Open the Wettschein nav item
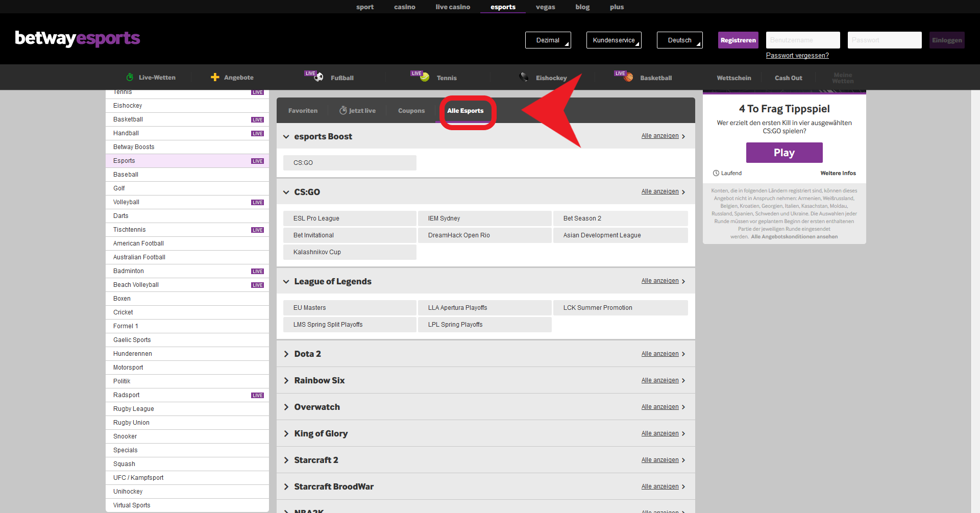 click(x=734, y=78)
